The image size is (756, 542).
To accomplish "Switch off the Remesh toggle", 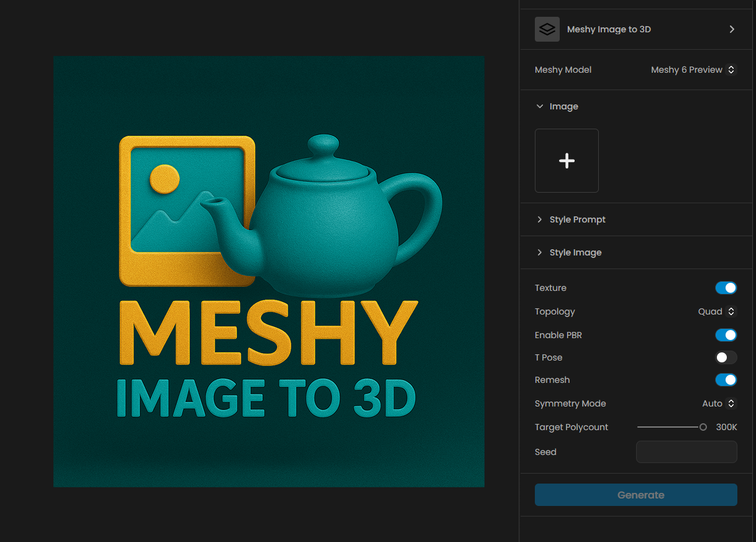I will 726,380.
